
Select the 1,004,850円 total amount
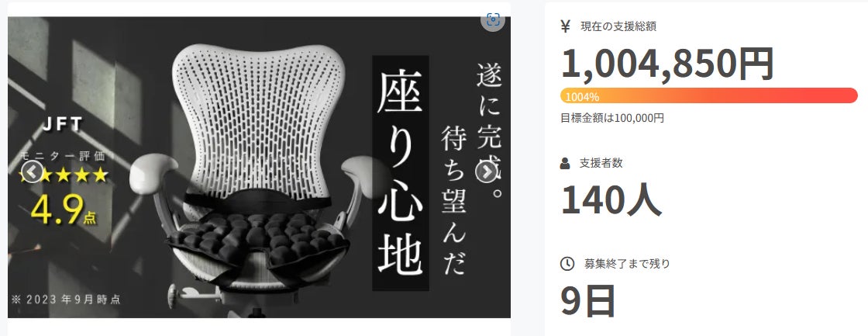point(667,64)
